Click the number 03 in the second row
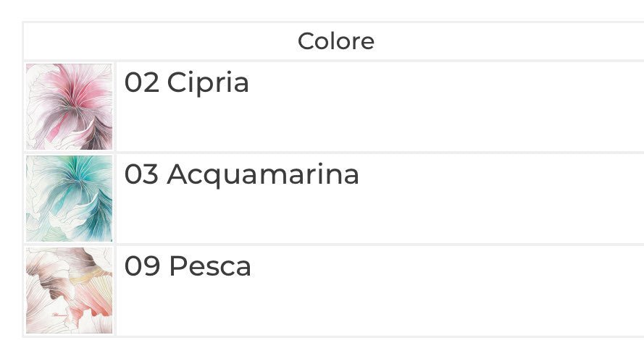 tap(141, 174)
